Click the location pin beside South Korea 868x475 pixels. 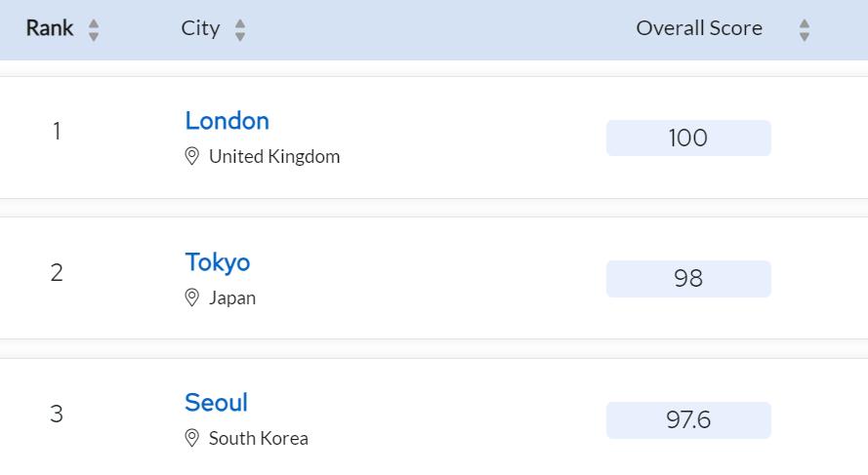coord(192,438)
